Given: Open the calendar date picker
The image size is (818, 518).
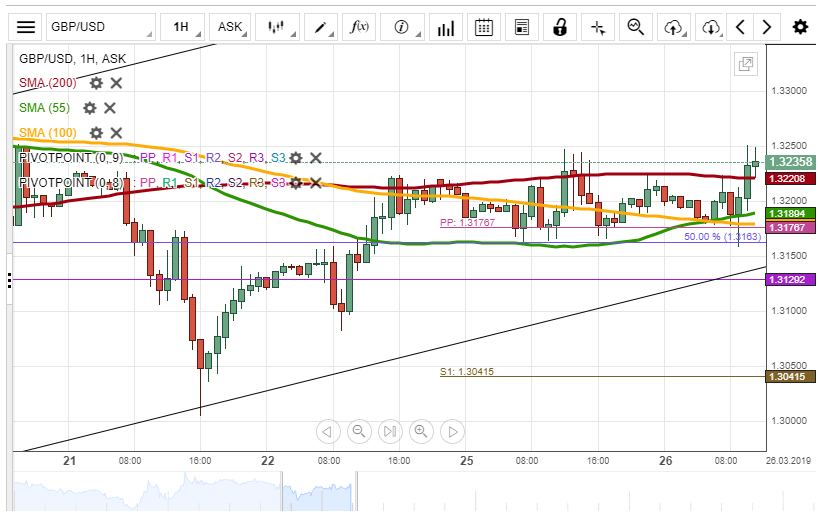Looking at the screenshot, I should coord(484,27).
